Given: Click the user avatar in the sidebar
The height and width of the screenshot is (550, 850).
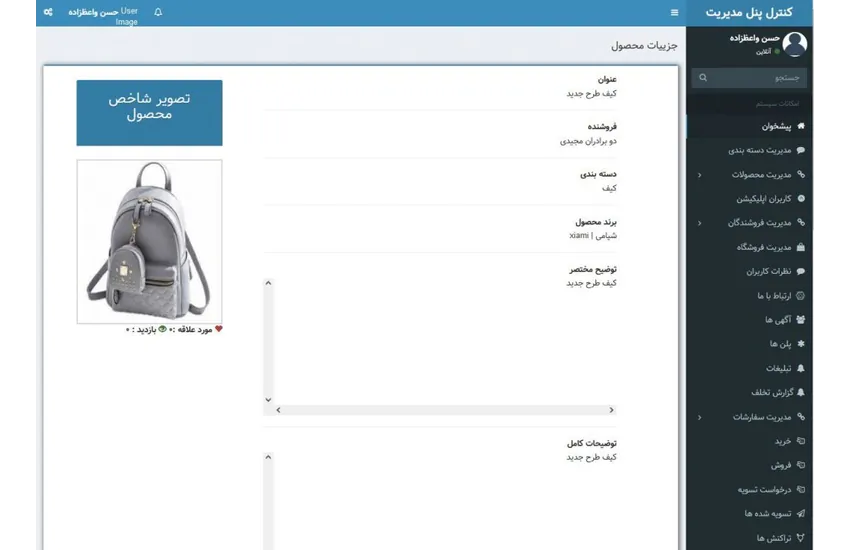Looking at the screenshot, I should pyautogui.click(x=795, y=44).
